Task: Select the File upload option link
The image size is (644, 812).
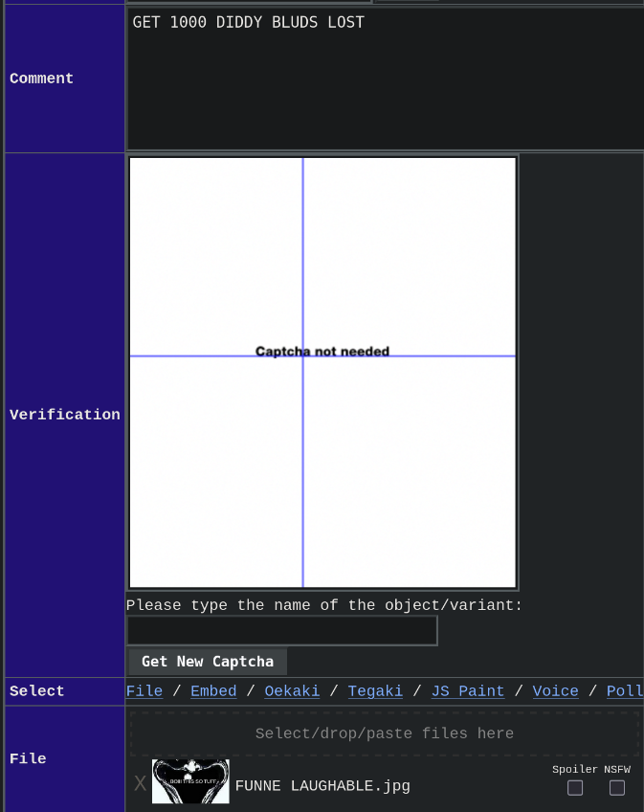Action: tap(144, 690)
